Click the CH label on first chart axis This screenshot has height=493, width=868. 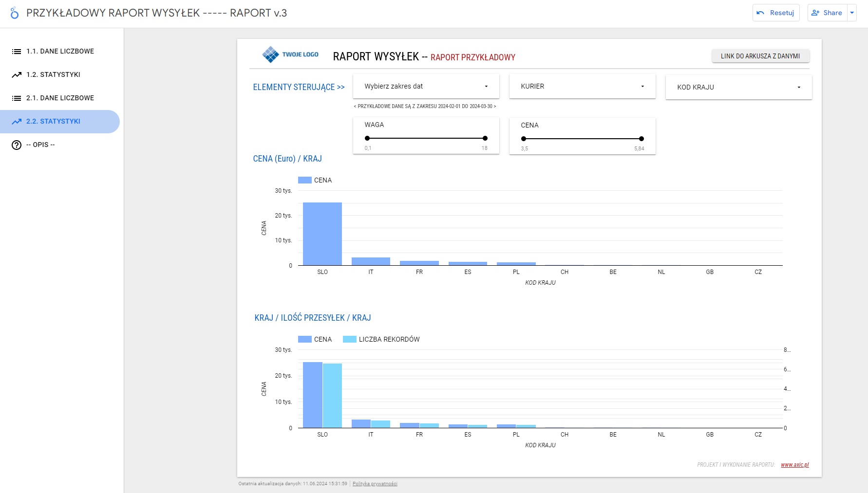click(x=565, y=272)
